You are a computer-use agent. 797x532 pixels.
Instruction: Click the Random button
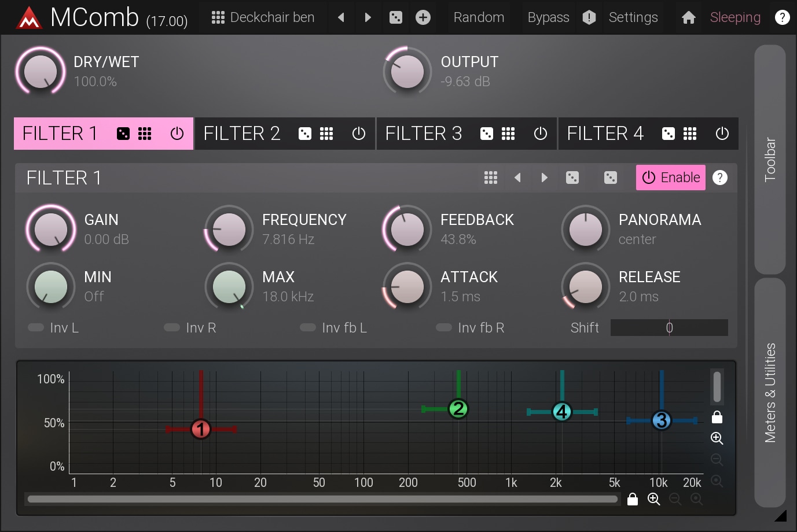pos(479,17)
